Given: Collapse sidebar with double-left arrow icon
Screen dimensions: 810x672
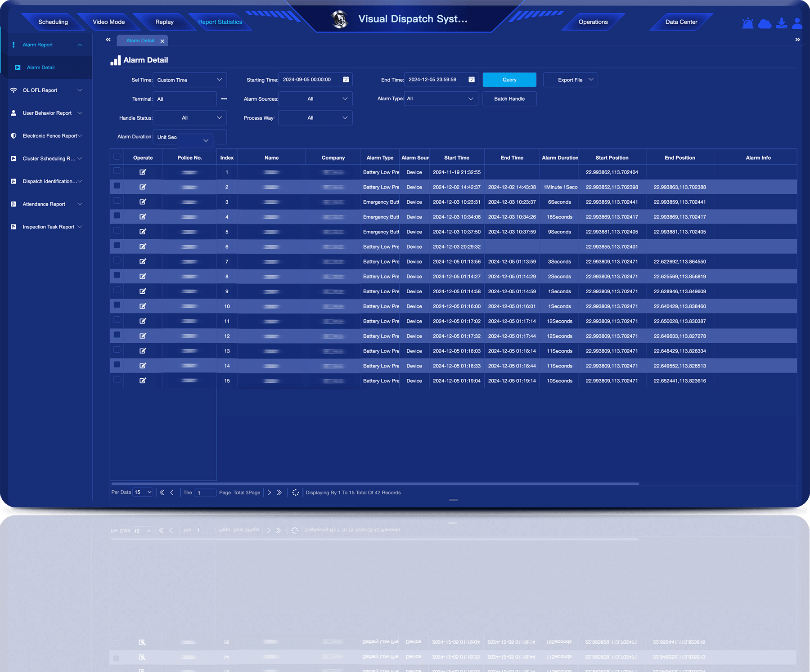Looking at the screenshot, I should tap(108, 40).
